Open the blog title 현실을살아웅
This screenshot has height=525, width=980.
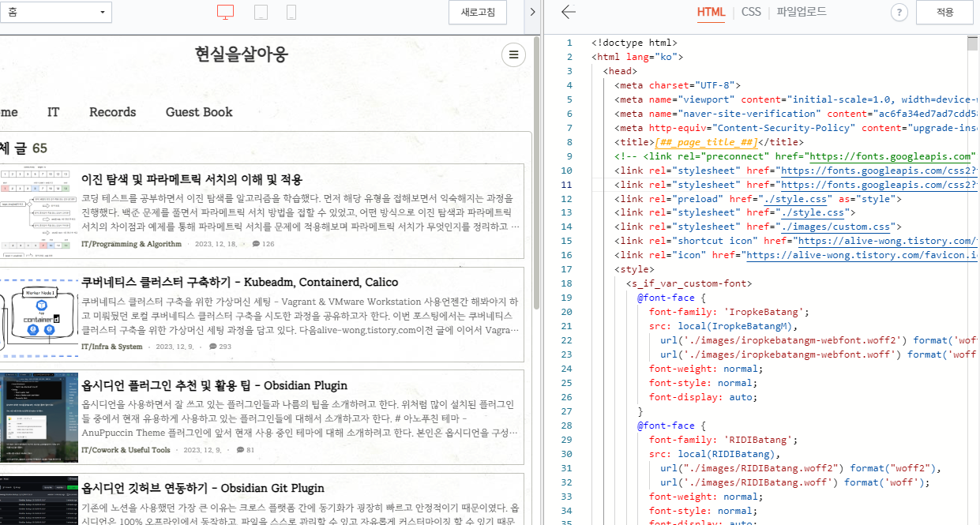point(242,54)
